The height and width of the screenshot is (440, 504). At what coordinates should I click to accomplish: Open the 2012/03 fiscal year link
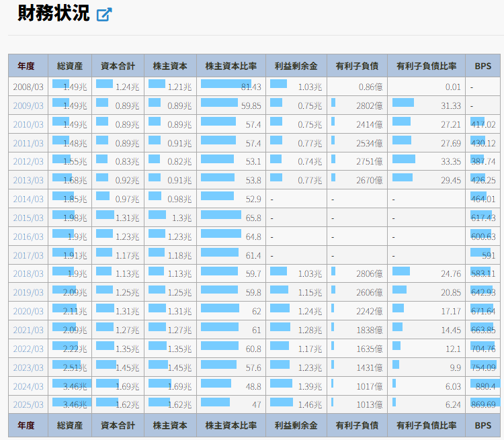click(28, 162)
